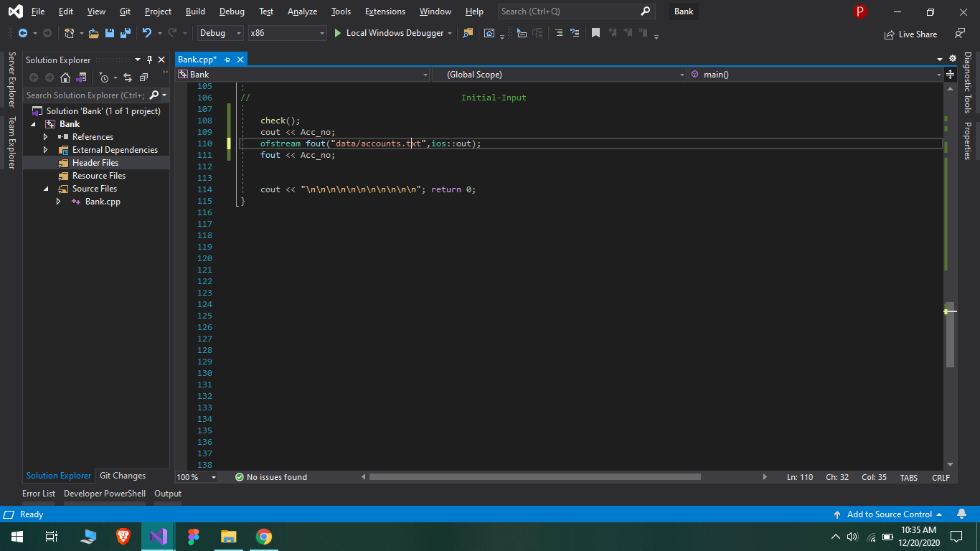Click the horizontal scrollbar thumb in editor
Screen dimensions: 980x551
click(x=534, y=477)
